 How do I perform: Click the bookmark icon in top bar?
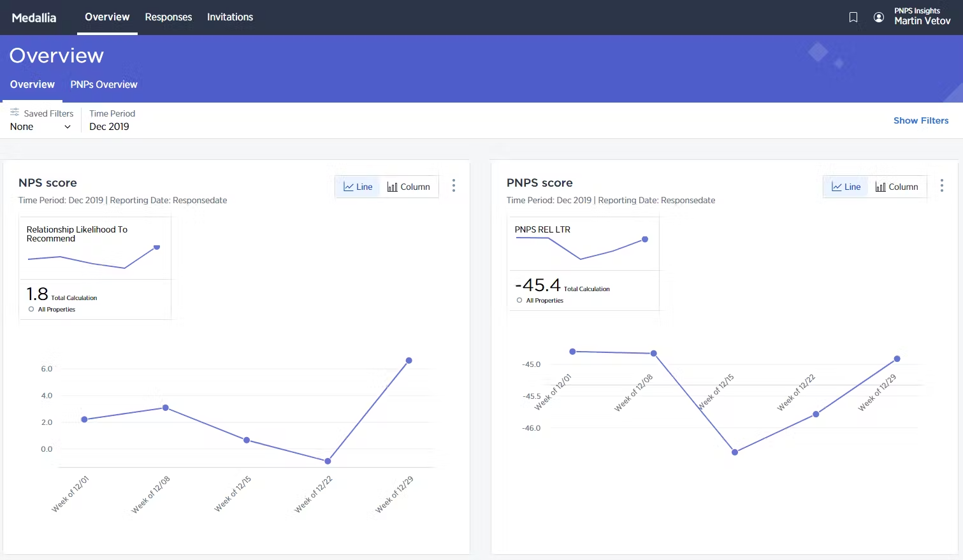pyautogui.click(x=853, y=17)
